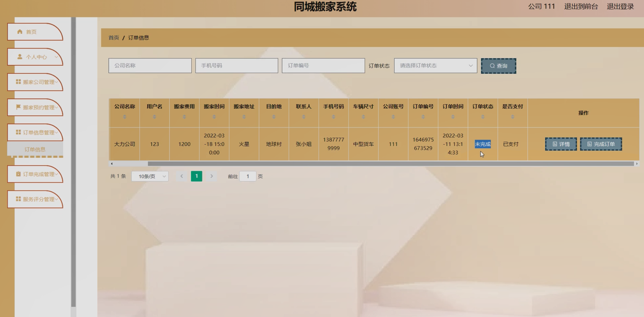Click the grid icon beside 服务评分管理
The image size is (644, 317).
coord(18,199)
